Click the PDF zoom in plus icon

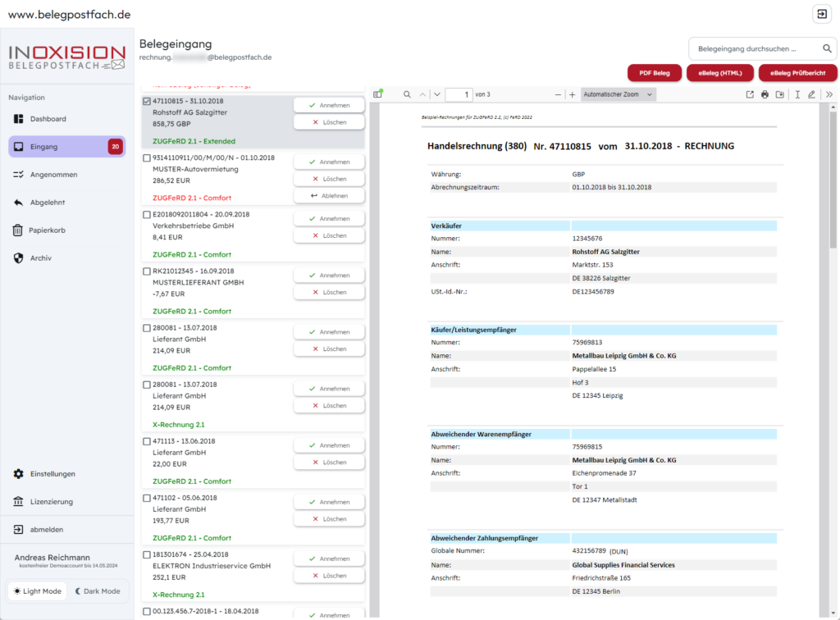tap(573, 95)
